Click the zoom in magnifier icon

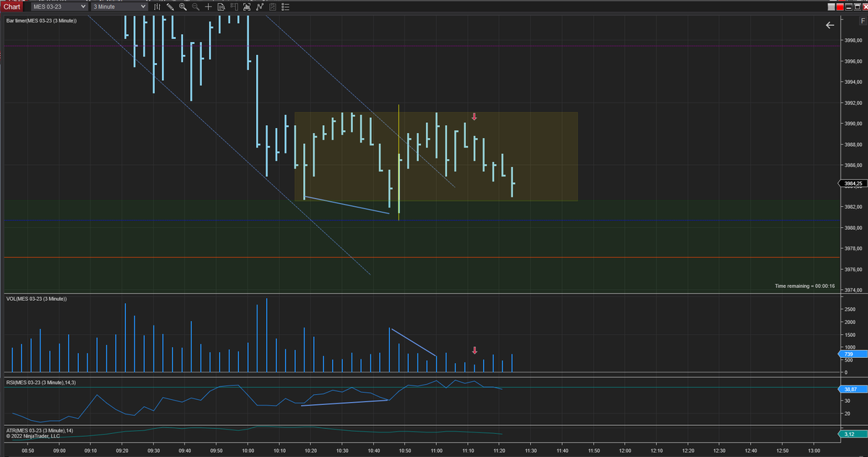click(183, 7)
